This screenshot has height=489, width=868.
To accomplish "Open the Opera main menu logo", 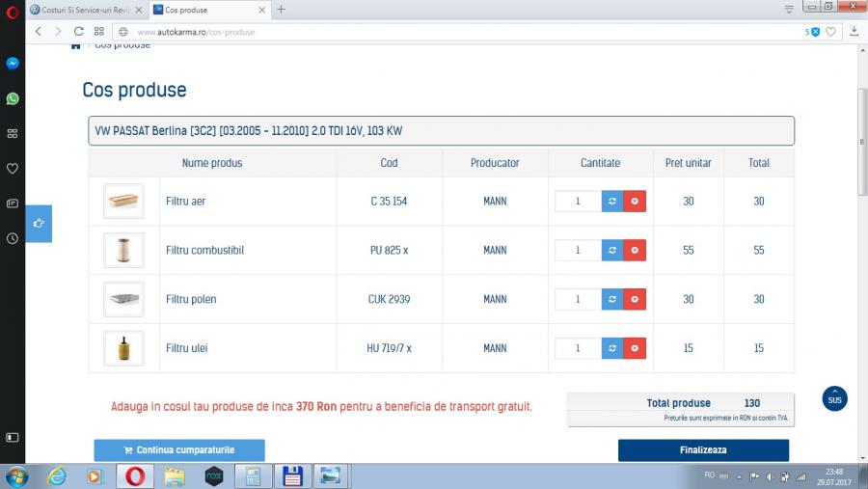I will [x=12, y=10].
